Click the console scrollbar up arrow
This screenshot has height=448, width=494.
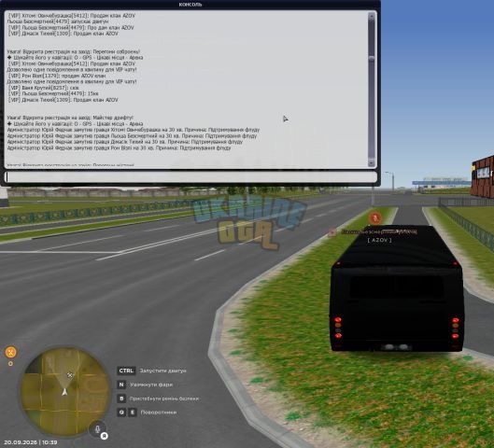372,16
